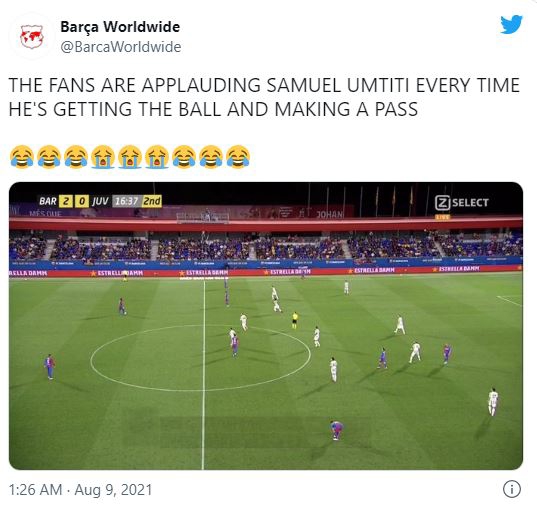The height and width of the screenshot is (507, 537).
Task: Click the middle loudly crying emoji
Action: pos(130,157)
